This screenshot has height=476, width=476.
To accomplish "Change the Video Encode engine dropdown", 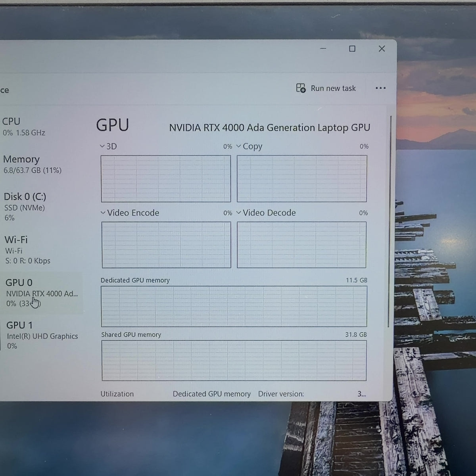I will coord(103,213).
